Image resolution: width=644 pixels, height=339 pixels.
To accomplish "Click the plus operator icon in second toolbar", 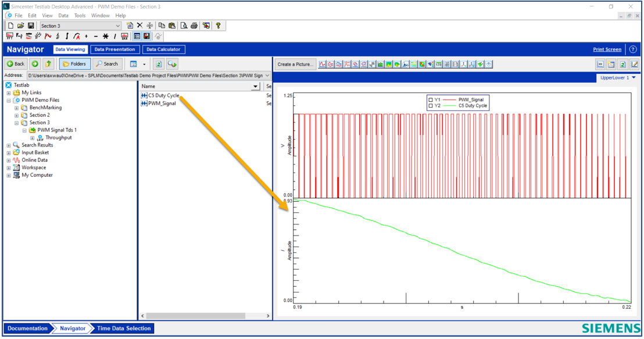I will 86,36.
